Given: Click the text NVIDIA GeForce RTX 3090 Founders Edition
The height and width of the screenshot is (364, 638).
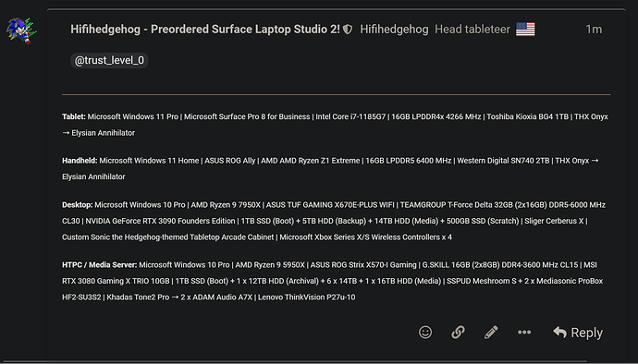Looking at the screenshot, I should [x=160, y=221].
